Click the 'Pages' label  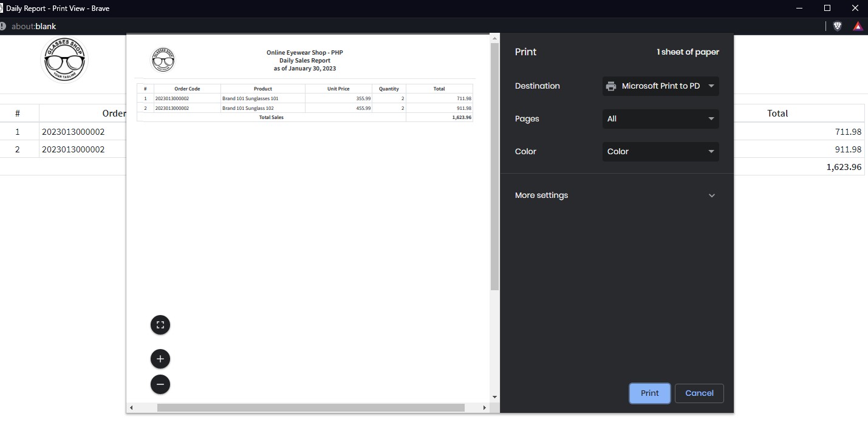(x=527, y=119)
